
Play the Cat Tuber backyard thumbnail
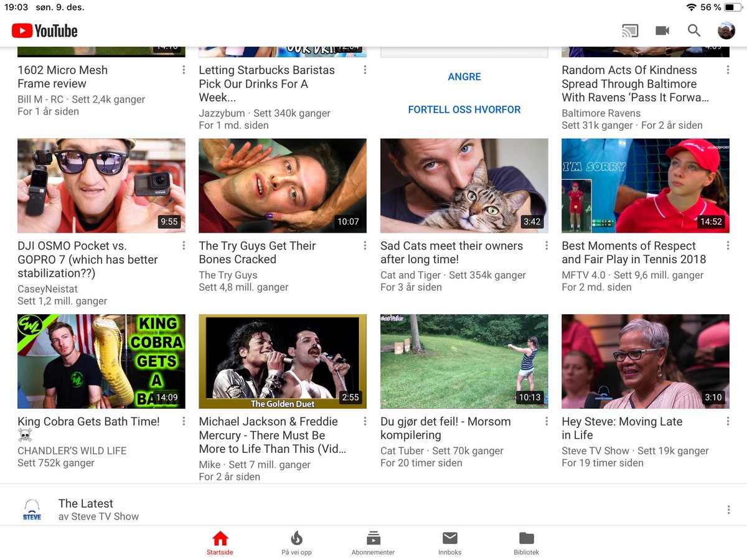point(464,362)
